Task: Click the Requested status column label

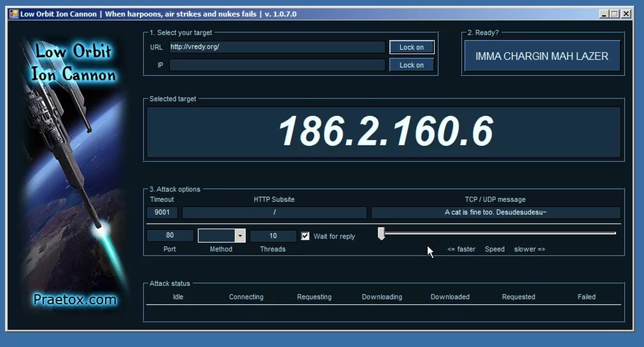Action: [519, 297]
